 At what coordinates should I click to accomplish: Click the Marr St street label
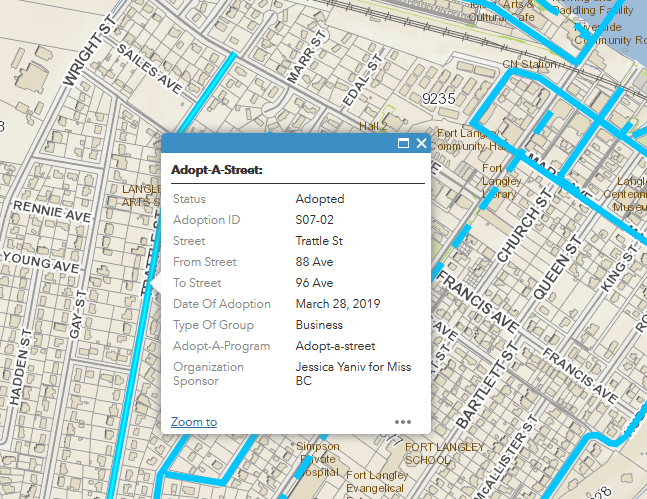(x=306, y=57)
